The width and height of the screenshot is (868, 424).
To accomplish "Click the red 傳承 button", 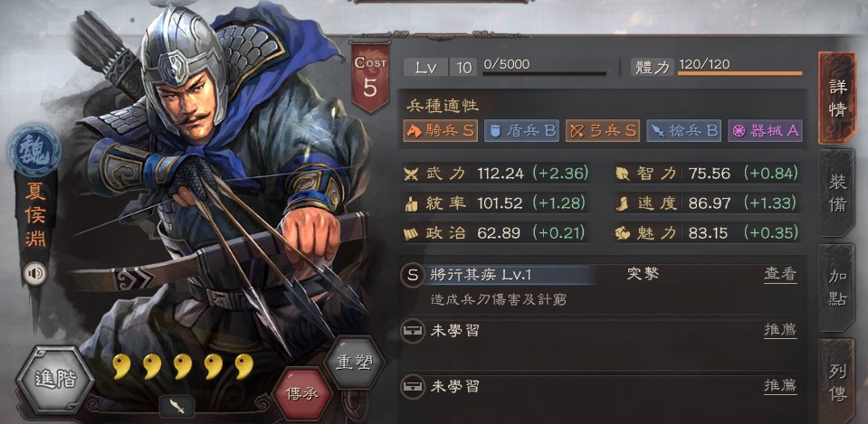I will click(303, 393).
